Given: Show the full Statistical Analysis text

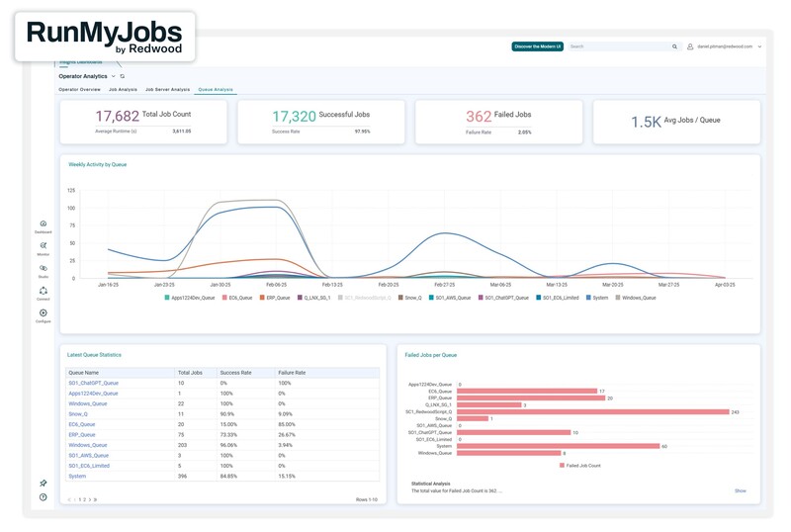Looking at the screenshot, I should point(740,490).
